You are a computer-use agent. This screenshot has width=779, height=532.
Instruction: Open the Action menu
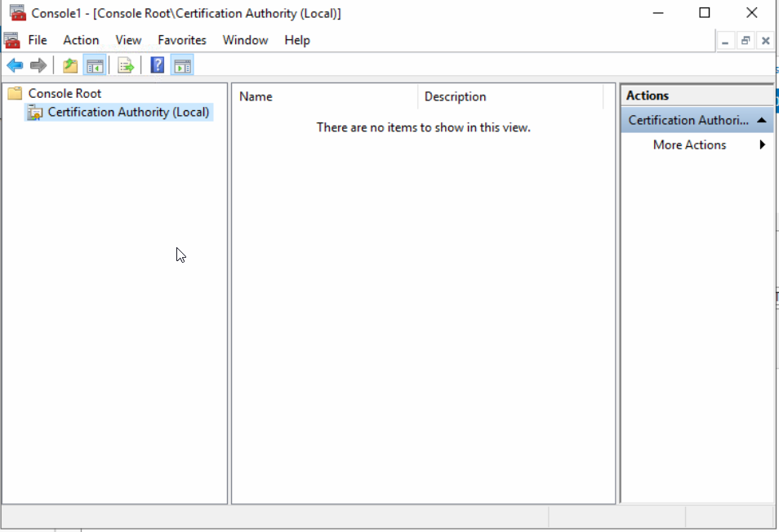pos(81,39)
